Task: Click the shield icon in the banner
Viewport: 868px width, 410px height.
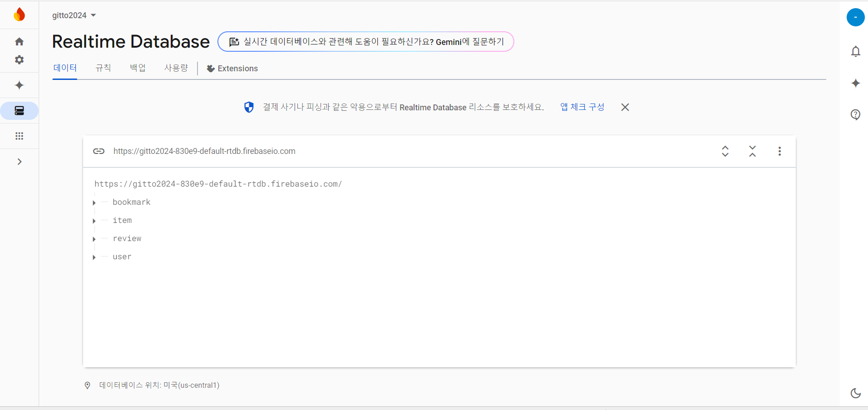Action: (x=249, y=107)
